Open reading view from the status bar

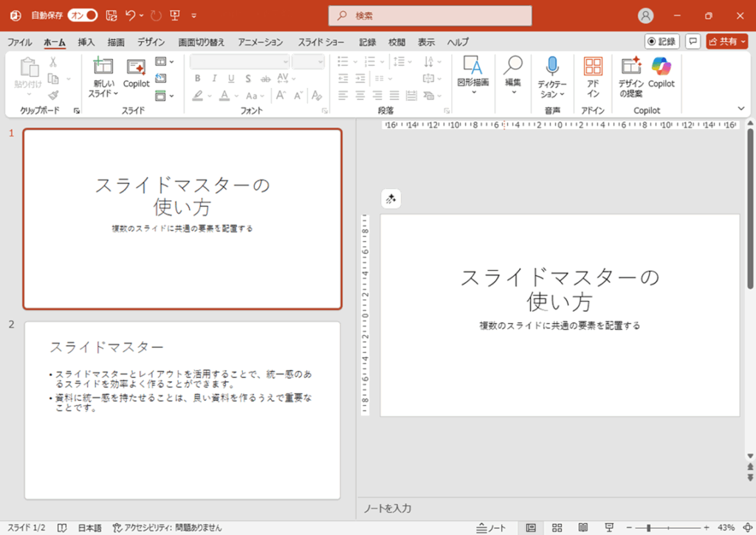click(583, 528)
